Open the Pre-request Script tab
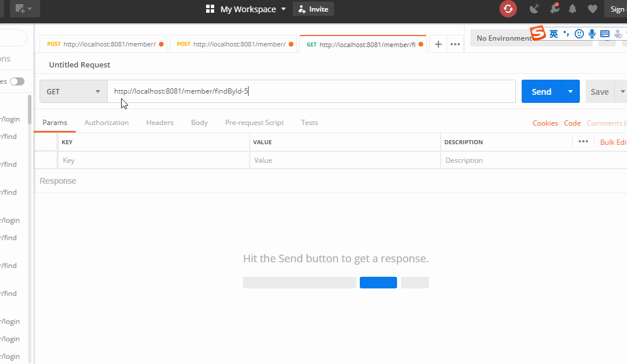Viewport: 627px width, 364px height. tap(254, 123)
